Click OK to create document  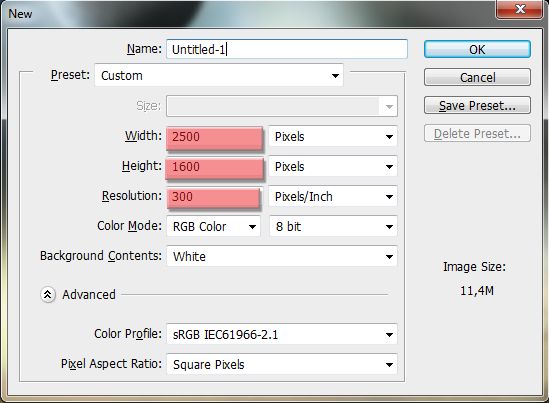pyautogui.click(x=477, y=49)
